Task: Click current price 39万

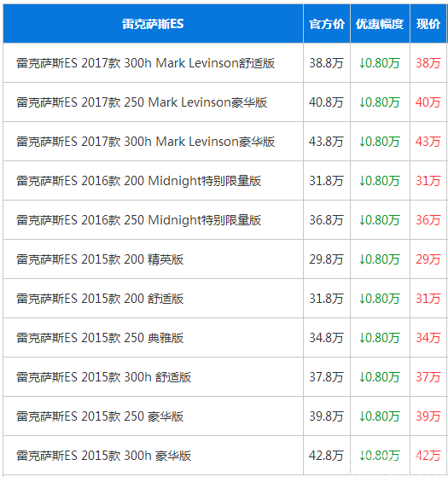Action: click(x=428, y=416)
